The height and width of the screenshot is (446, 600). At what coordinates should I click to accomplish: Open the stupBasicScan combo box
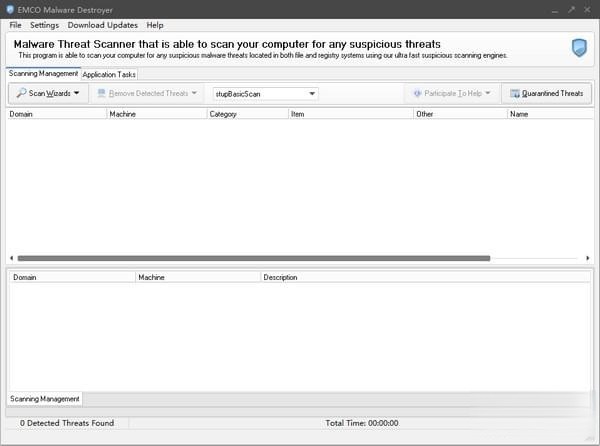(x=265, y=94)
